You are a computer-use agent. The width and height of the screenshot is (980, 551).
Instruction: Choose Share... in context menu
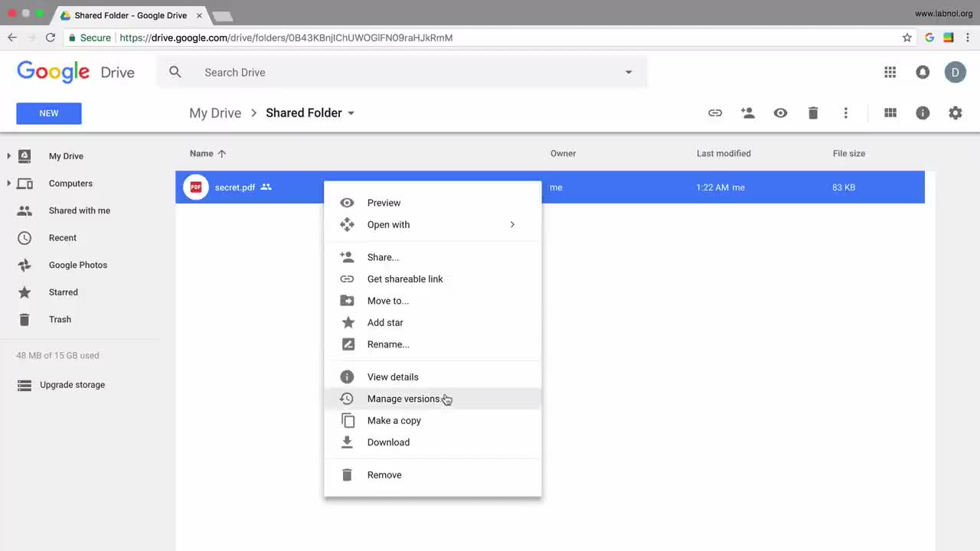coord(433,257)
